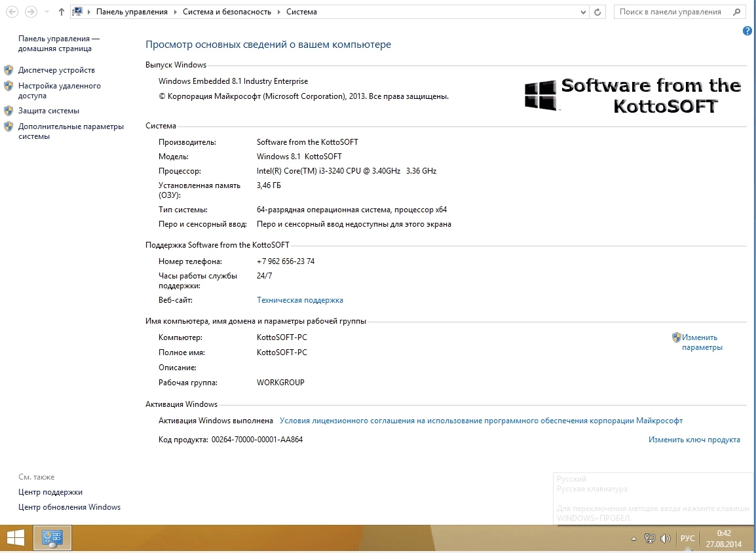The height and width of the screenshot is (553, 756).
Task: Open recent locations dropdown arrow
Action: [47, 12]
